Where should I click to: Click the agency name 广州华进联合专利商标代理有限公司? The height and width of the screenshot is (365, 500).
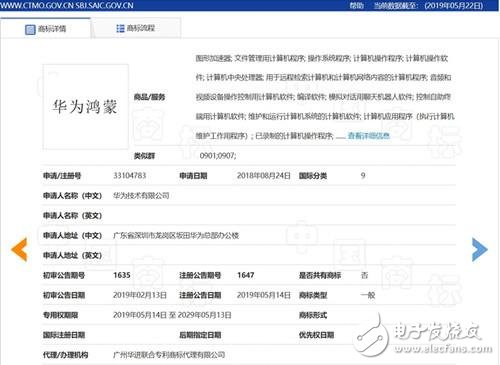[x=169, y=355]
